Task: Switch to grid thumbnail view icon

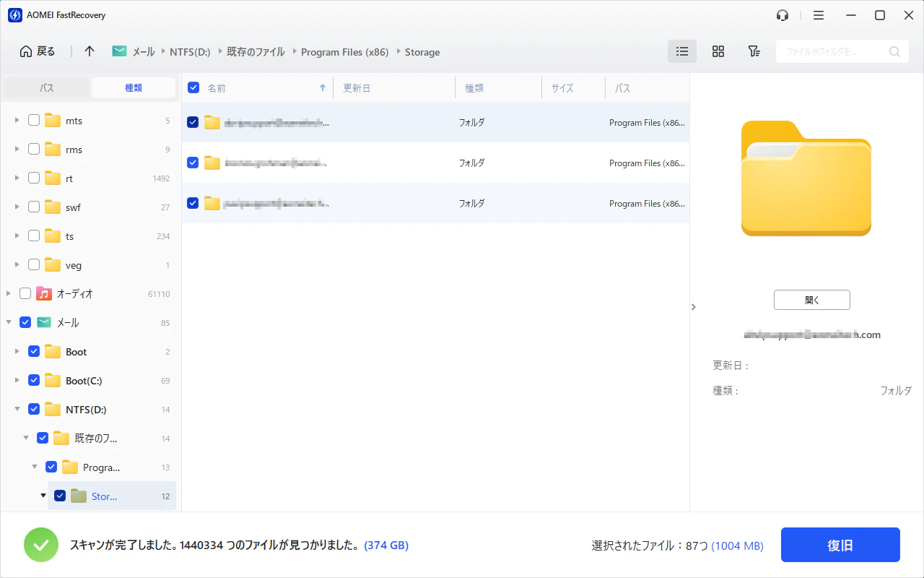Action: (718, 51)
